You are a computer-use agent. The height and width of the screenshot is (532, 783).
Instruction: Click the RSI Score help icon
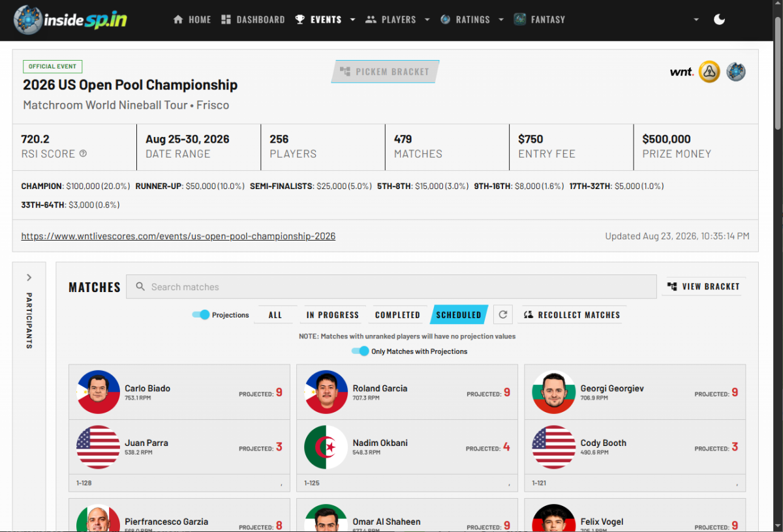[x=83, y=154]
